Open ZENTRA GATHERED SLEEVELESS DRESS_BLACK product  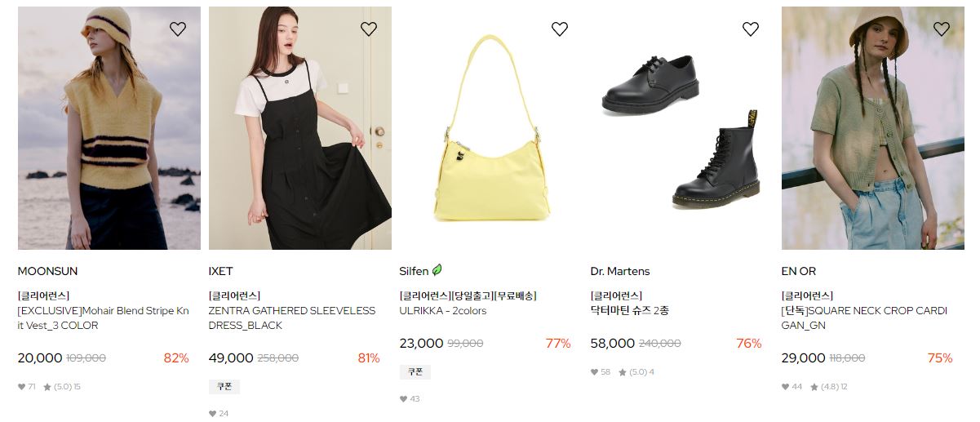pyautogui.click(x=292, y=318)
